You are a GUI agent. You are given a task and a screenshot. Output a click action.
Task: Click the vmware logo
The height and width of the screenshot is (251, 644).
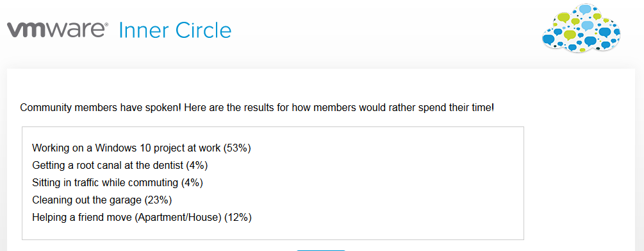tap(58, 30)
